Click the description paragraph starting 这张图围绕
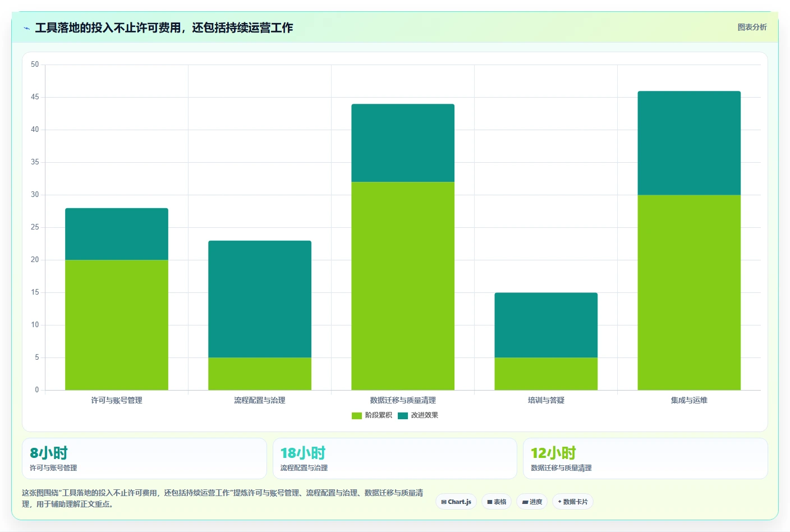Screen dimensions: 790x532 click(x=223, y=498)
